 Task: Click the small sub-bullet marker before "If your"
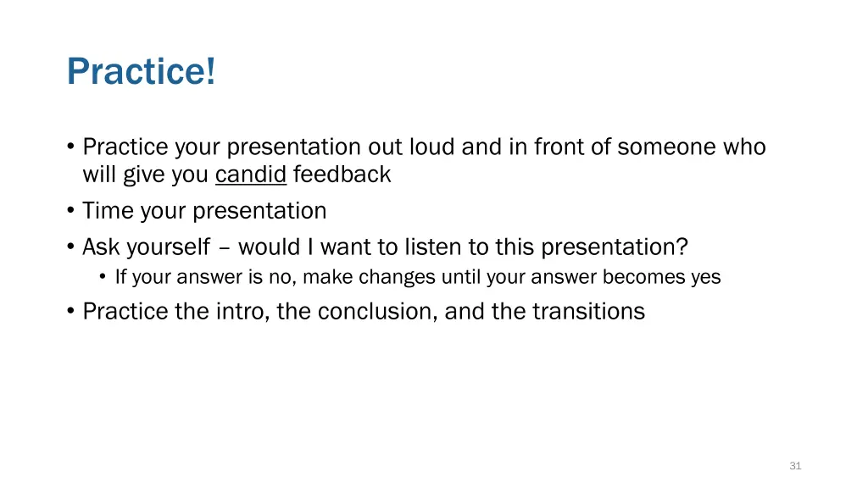tap(103, 276)
